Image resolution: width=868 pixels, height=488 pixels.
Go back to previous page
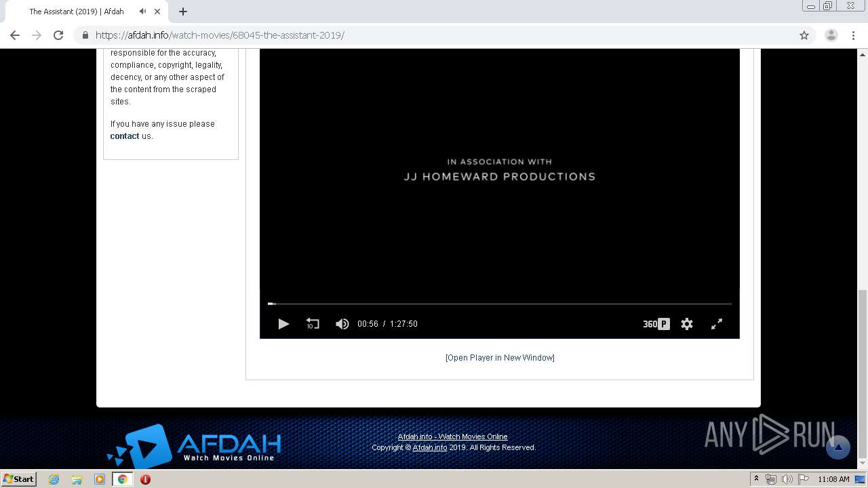(x=15, y=35)
